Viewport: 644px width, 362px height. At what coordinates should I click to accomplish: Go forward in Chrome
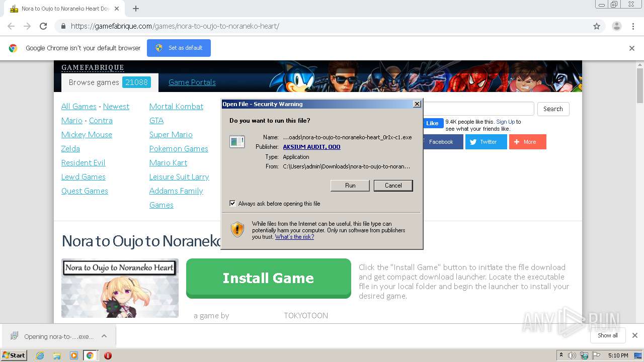coord(27,26)
